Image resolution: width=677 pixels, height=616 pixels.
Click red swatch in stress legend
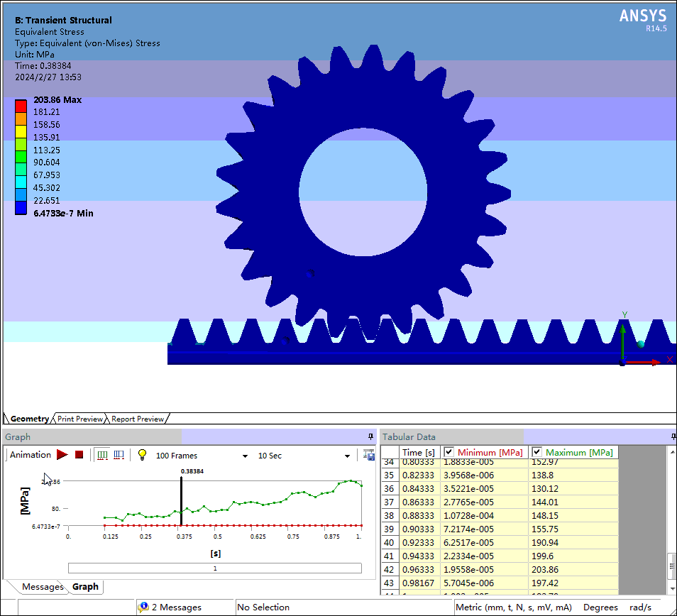point(21,106)
